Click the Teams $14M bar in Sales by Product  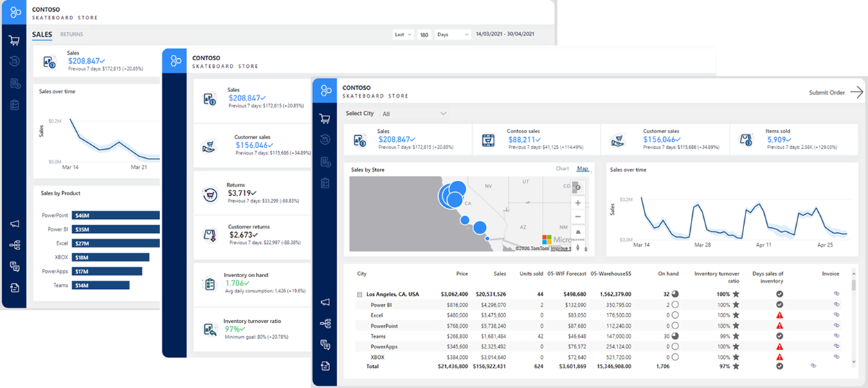coord(100,285)
